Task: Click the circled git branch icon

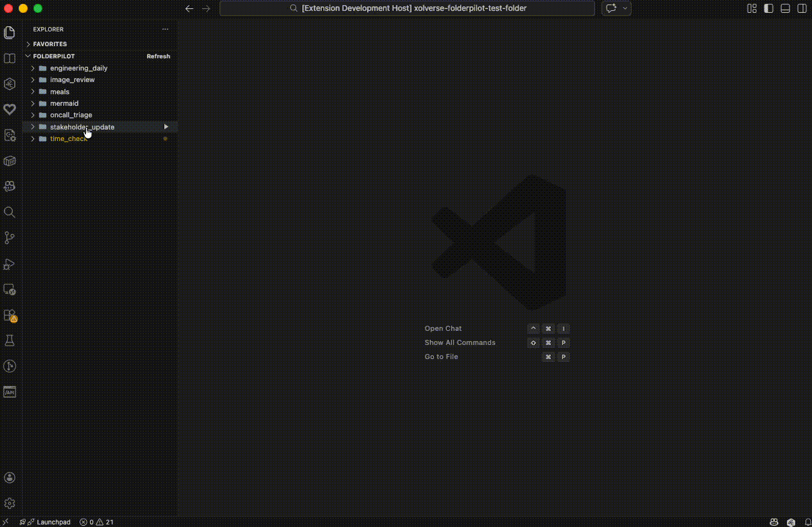Action: pyautogui.click(x=10, y=366)
